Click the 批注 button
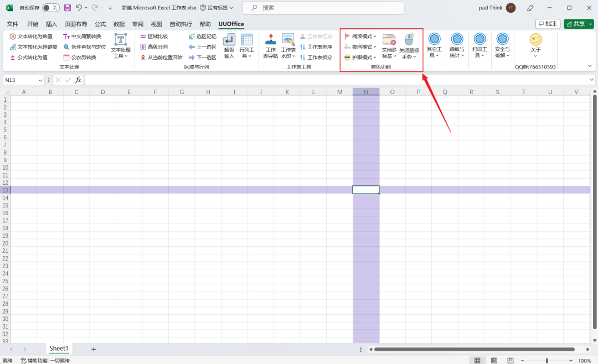This screenshot has height=364, width=598. (547, 24)
